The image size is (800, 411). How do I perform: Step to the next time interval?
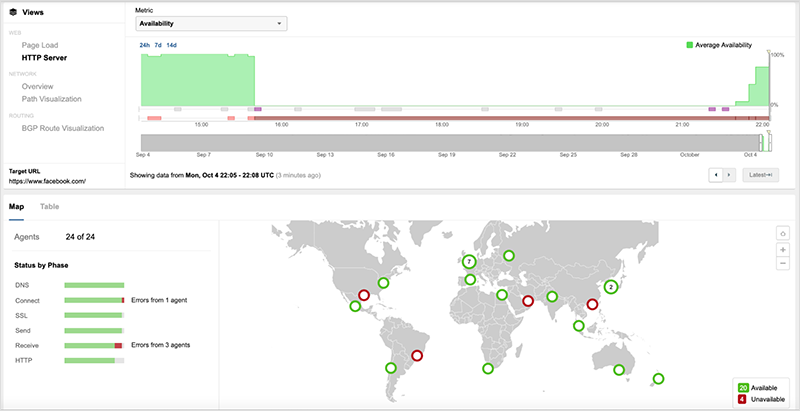(x=729, y=175)
